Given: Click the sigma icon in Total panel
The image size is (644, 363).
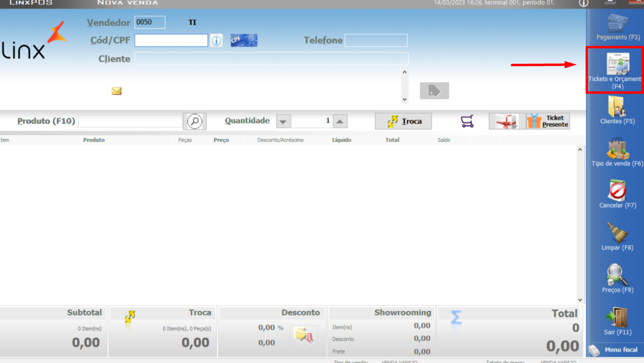Looking at the screenshot, I should click(x=456, y=318).
